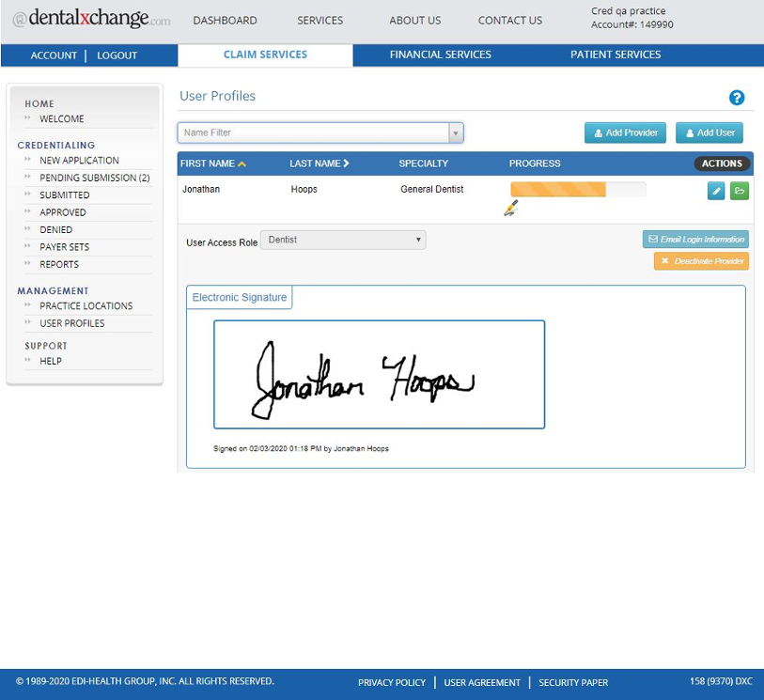Click the green folder icon in Actions column
764x700 pixels.
coord(739,191)
